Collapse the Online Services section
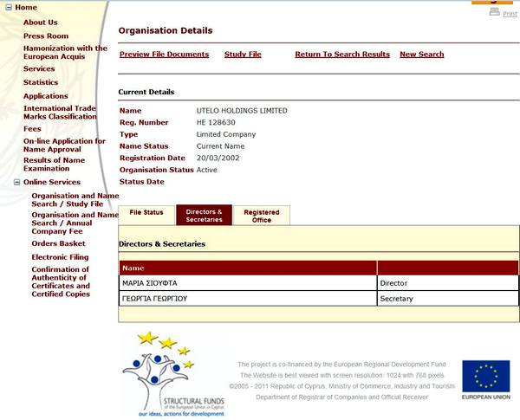Screen dimensions: 520x420 16,182
